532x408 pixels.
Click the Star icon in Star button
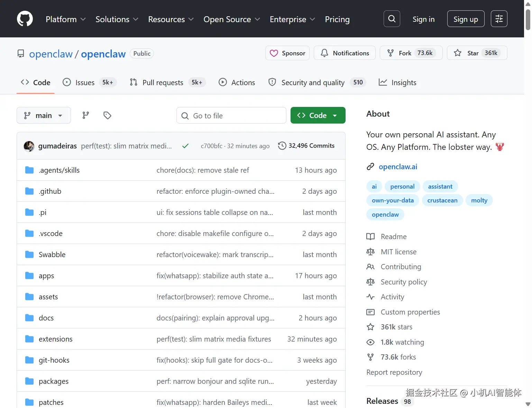[458, 53]
